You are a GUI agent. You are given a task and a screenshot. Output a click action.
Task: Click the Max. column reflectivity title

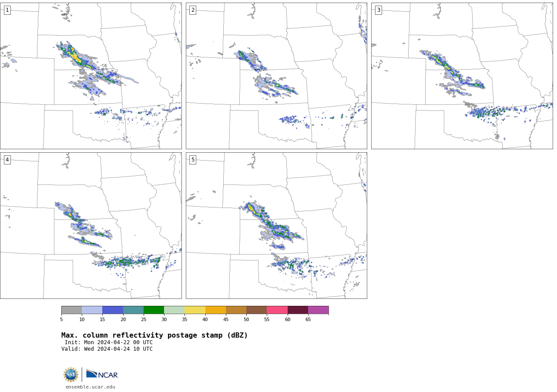(154, 335)
